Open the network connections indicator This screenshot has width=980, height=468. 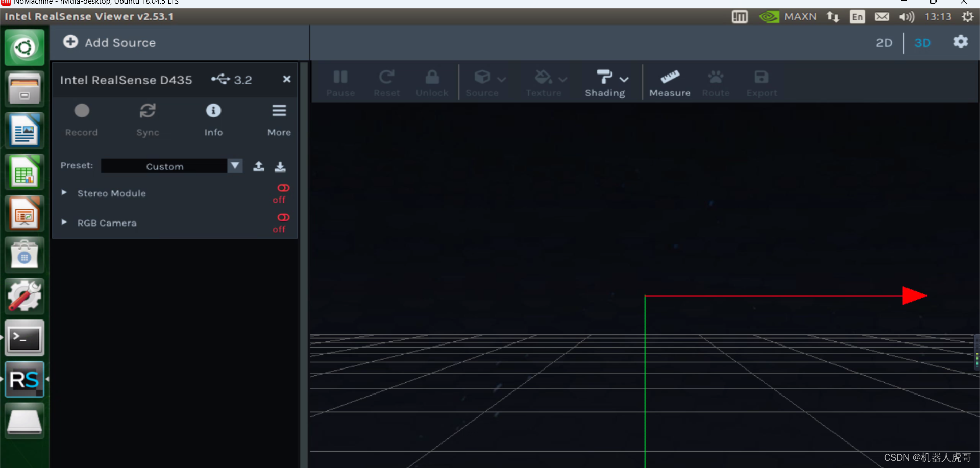tap(833, 17)
